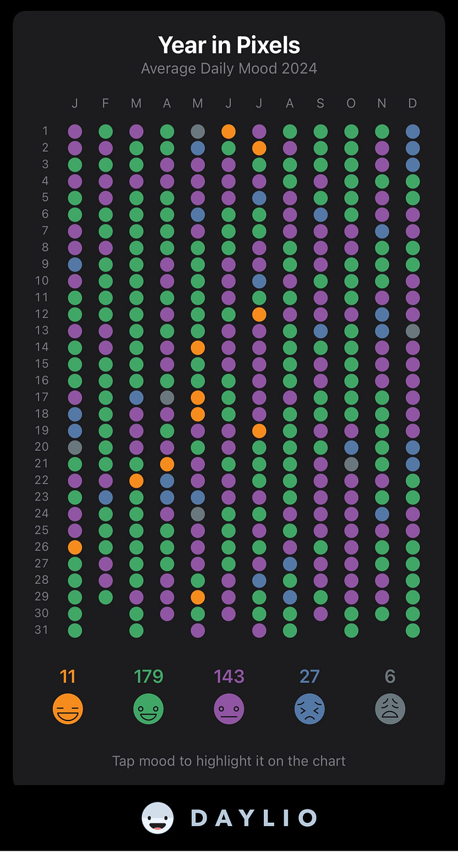Click the purple count 143
Viewport: 458px width, 868px height.
pos(229,676)
